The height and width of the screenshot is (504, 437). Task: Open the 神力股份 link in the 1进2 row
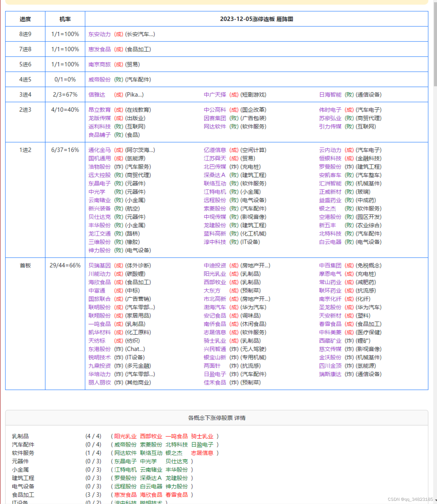pyautogui.click(x=99, y=250)
